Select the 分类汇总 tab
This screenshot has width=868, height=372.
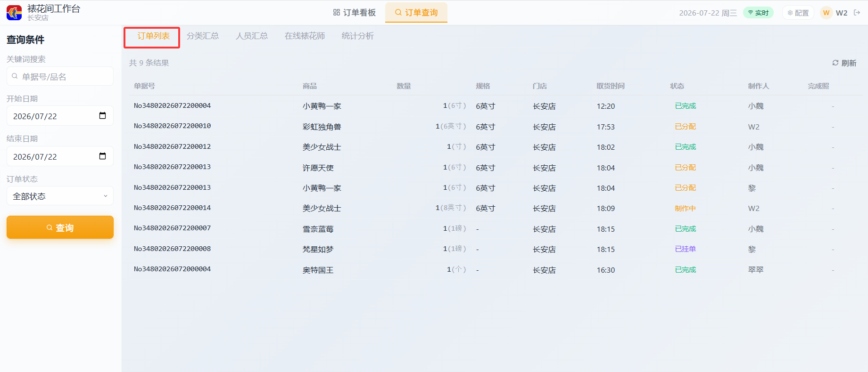(203, 36)
